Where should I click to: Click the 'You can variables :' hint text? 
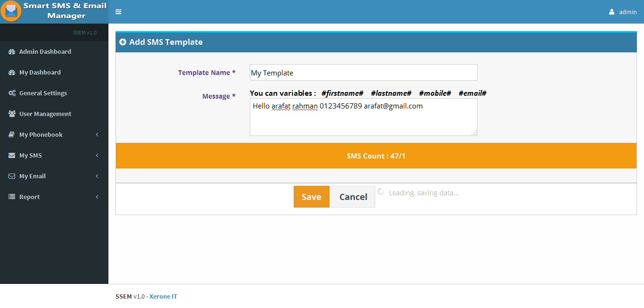point(283,93)
